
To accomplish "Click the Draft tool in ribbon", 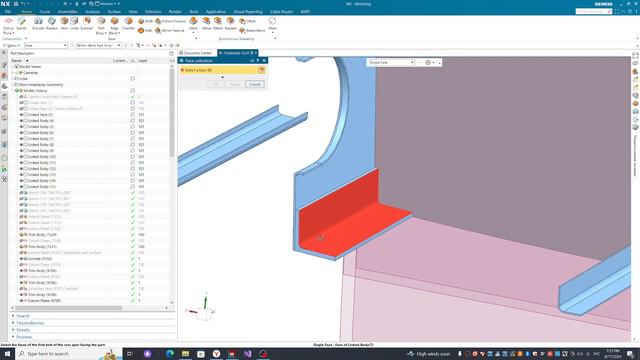I will pos(145,21).
